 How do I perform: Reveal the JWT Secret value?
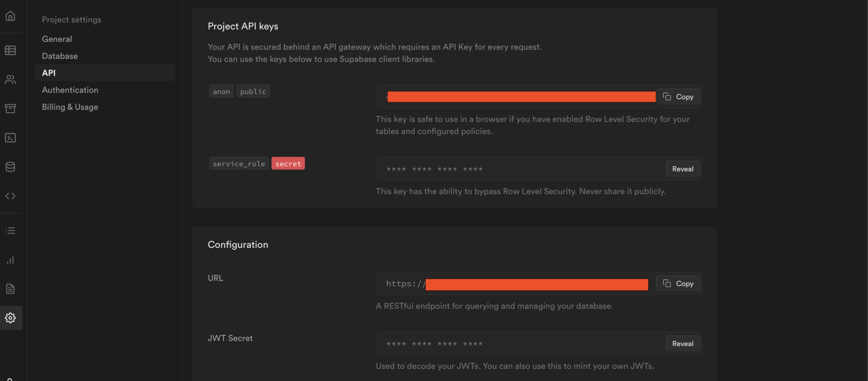(682, 343)
